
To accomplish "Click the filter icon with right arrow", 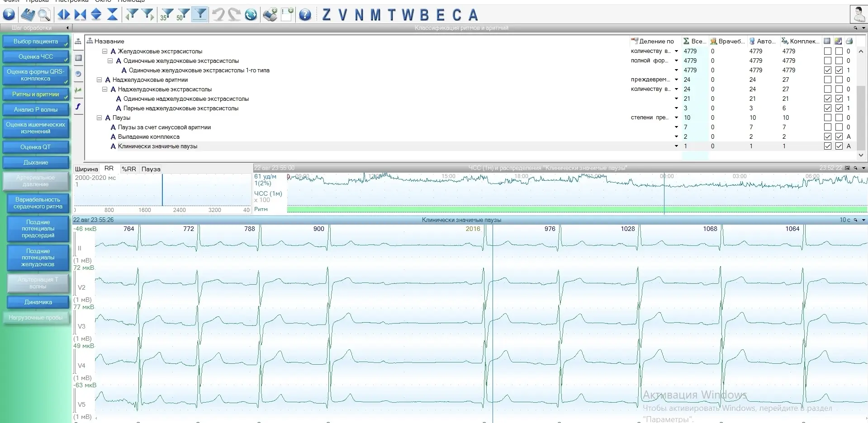I will (x=148, y=15).
